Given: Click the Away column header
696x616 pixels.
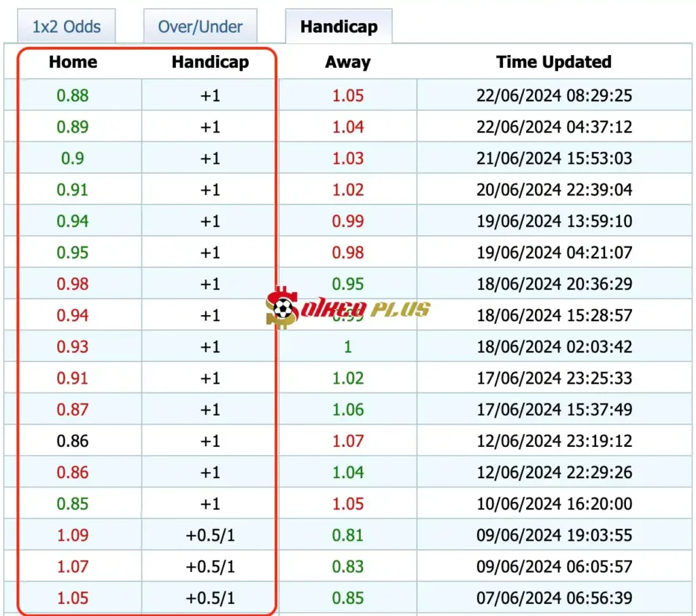Looking at the screenshot, I should click(x=347, y=62).
